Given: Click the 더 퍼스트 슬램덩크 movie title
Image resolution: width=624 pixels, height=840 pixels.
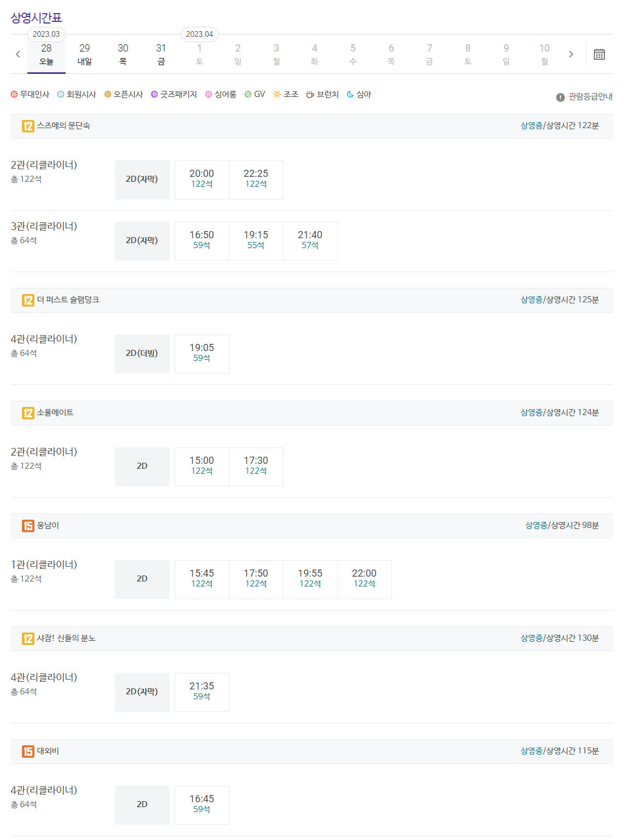Looking at the screenshot, I should (68, 300).
